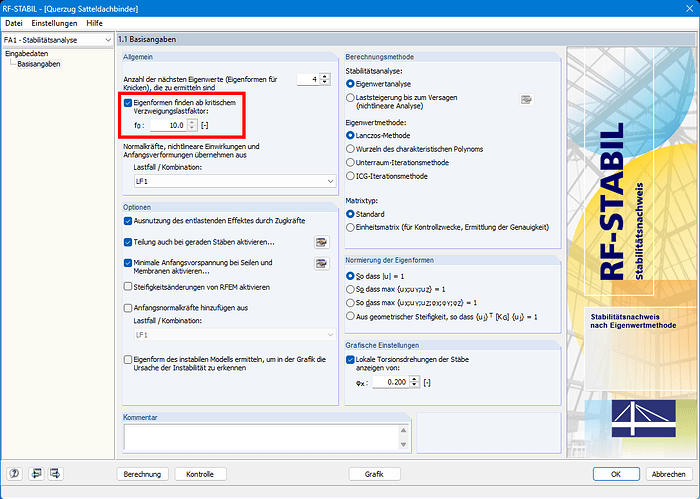Select normalization Aus geometrischer Steifigkeit
The image size is (700, 499).
(350, 317)
